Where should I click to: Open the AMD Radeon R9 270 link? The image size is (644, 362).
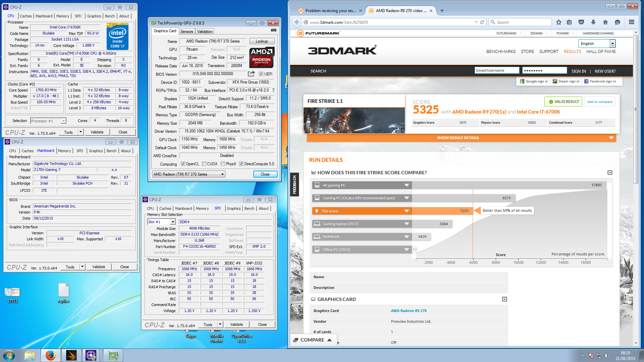click(x=409, y=311)
